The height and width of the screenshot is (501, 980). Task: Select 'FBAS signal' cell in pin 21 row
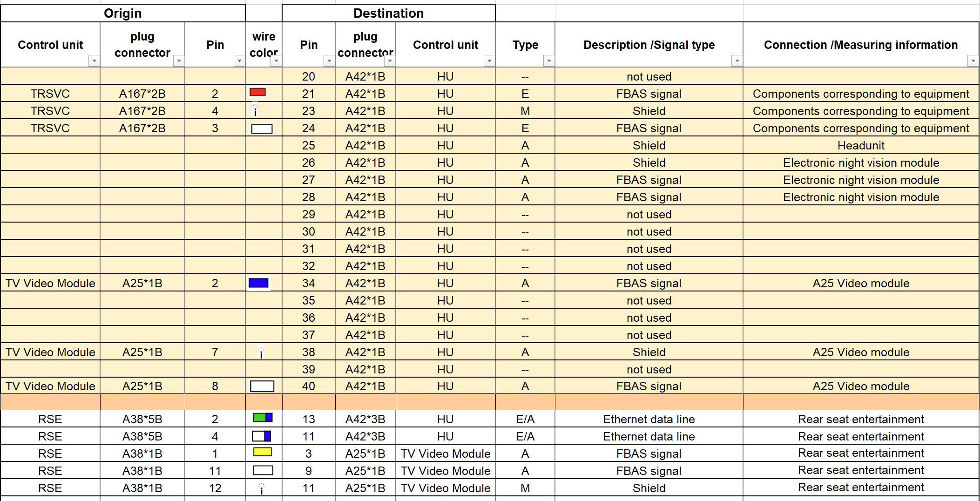point(649,94)
